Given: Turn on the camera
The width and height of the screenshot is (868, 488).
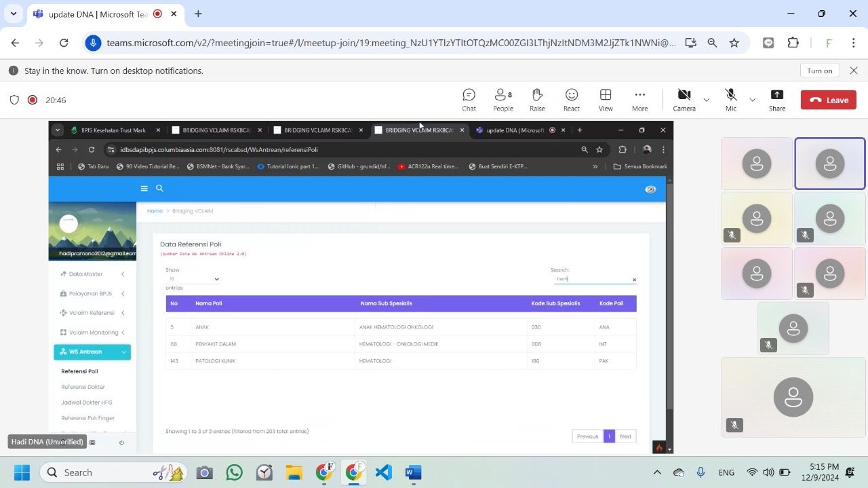Looking at the screenshot, I should [684, 99].
